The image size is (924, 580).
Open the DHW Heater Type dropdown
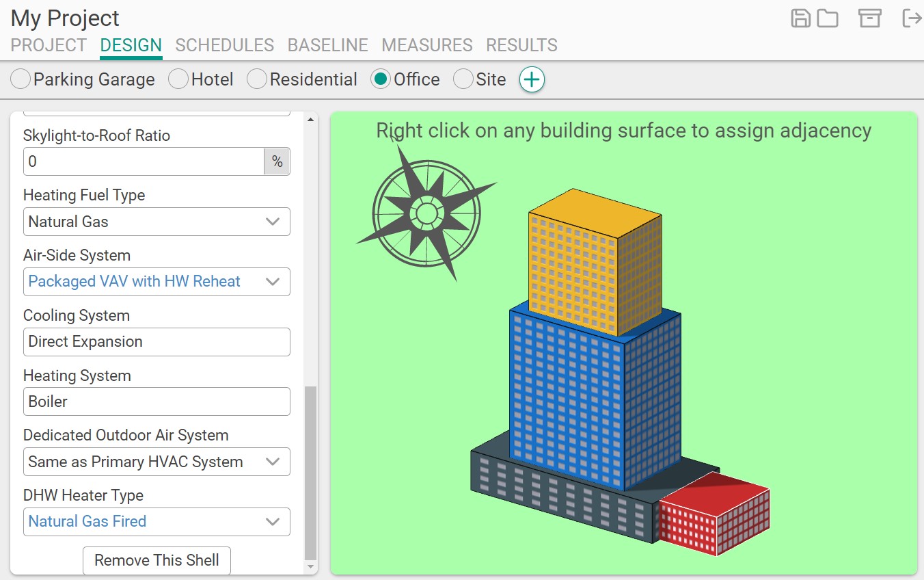[x=157, y=522]
